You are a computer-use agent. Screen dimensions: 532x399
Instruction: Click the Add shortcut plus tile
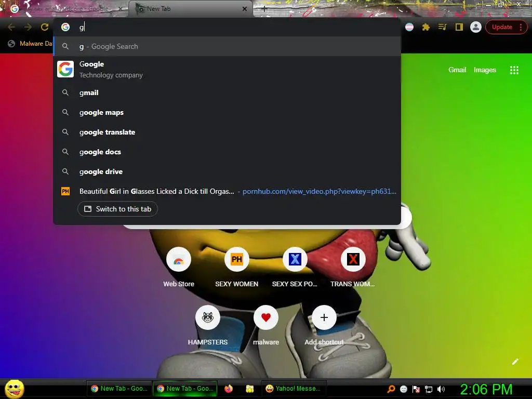click(x=324, y=326)
